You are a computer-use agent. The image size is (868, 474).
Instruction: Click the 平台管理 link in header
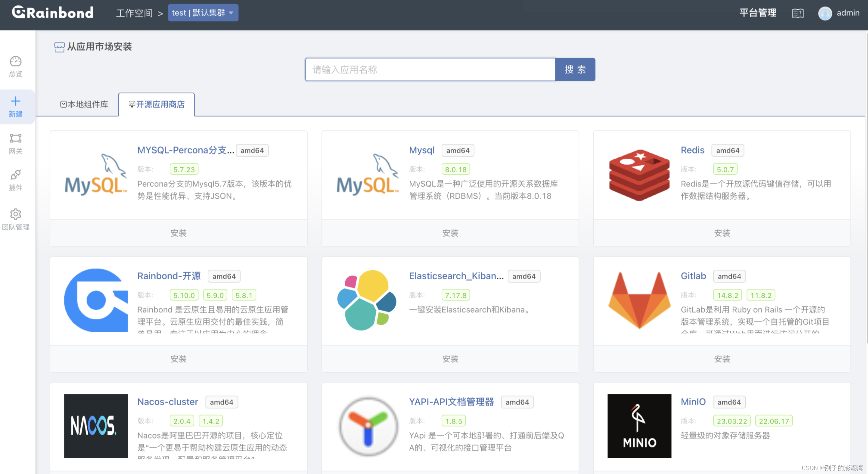click(x=758, y=13)
